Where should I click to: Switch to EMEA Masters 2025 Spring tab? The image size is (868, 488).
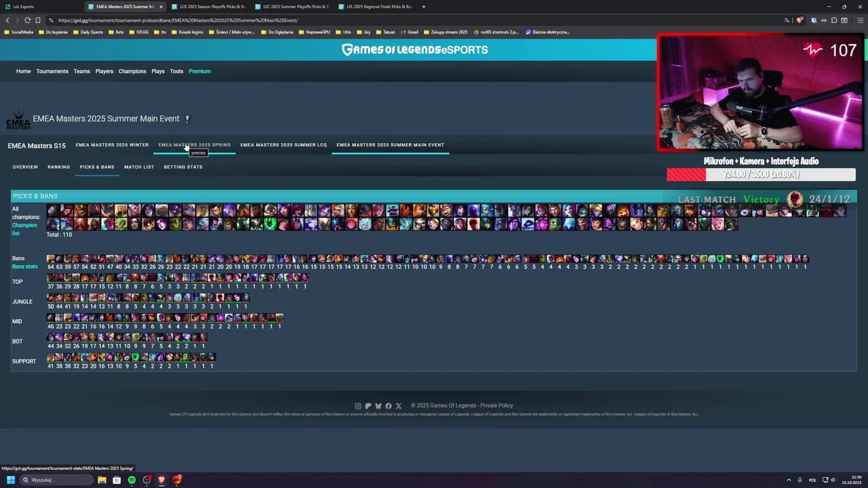[195, 145]
